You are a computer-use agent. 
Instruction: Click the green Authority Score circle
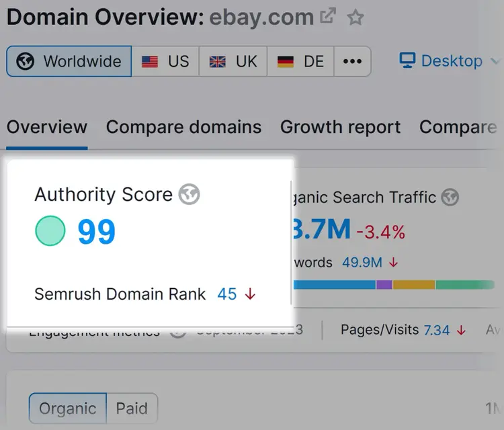(x=50, y=230)
